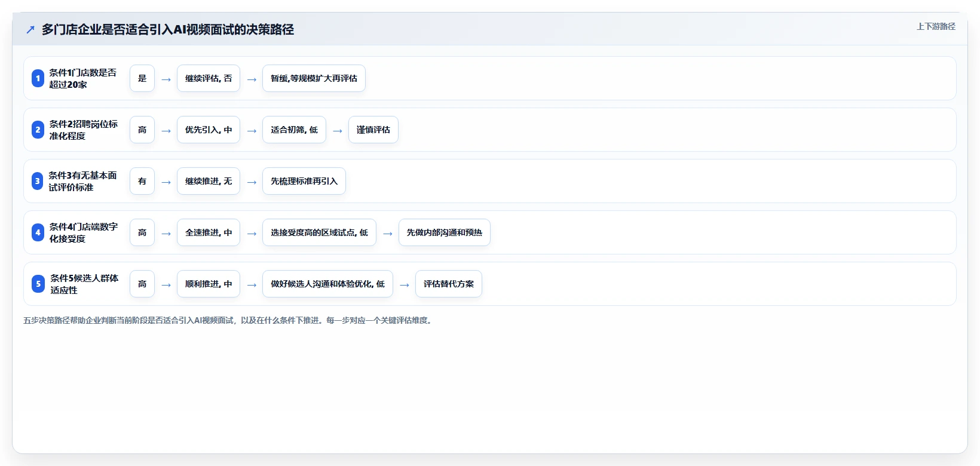Image resolution: width=980 pixels, height=466 pixels.
Task: Click the 谨慎评估 chip
Action: coord(373,130)
